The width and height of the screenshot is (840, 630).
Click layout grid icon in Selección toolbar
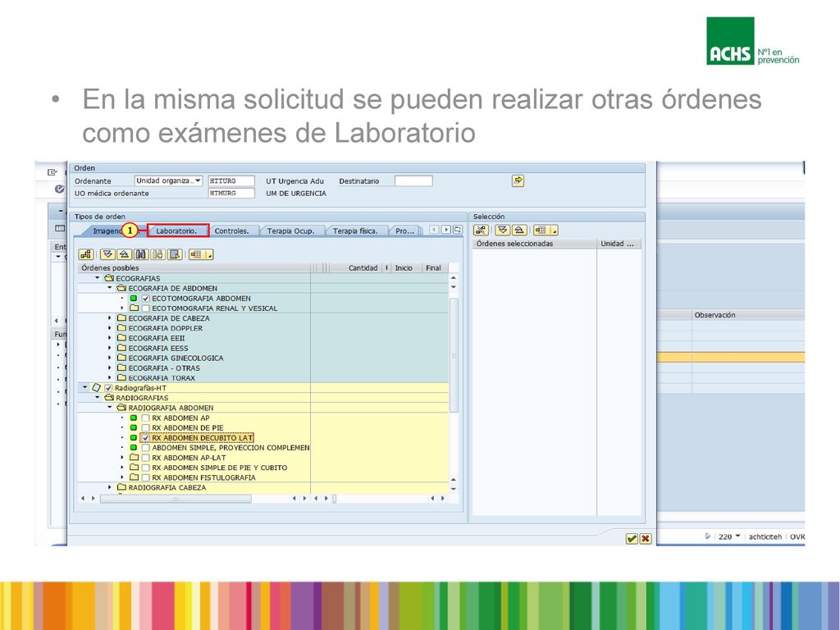[x=541, y=231]
